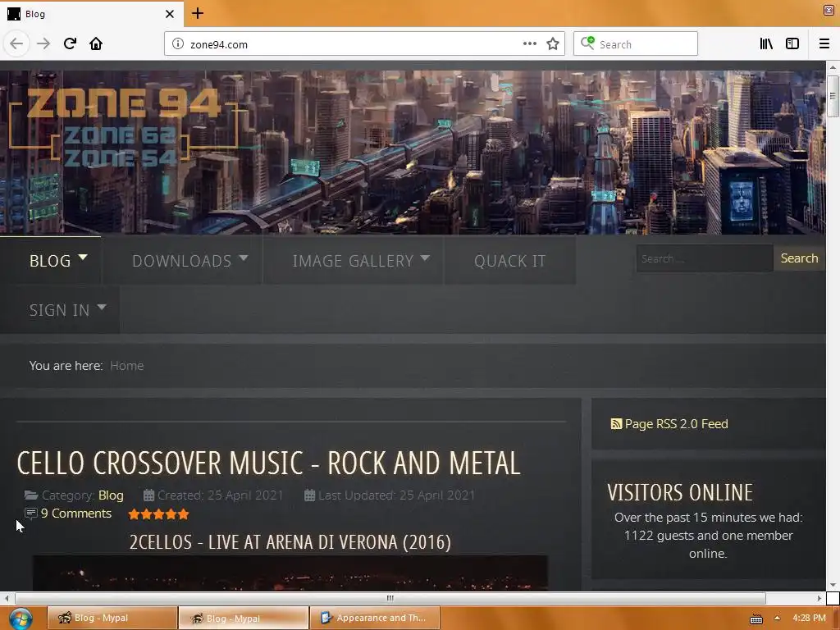Click the taskbar clock showing 4:28 PM
Screen dimensions: 840x630
[x=809, y=618]
